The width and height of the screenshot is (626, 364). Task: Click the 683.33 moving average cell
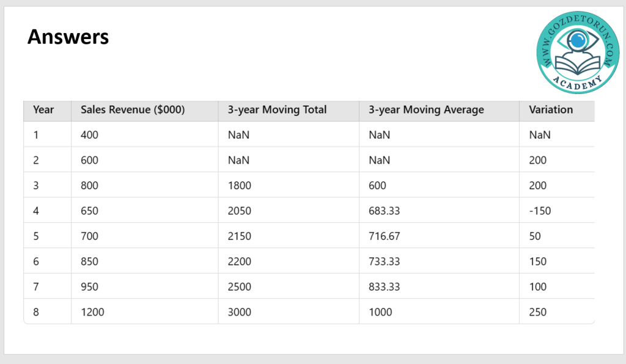(x=385, y=211)
